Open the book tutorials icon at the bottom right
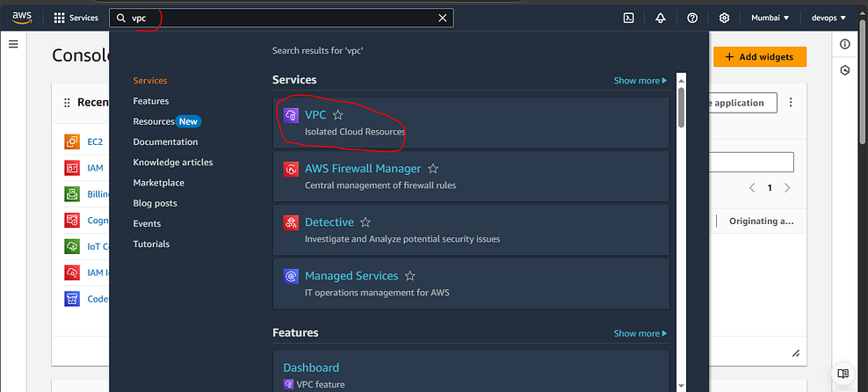868x392 pixels. (843, 374)
